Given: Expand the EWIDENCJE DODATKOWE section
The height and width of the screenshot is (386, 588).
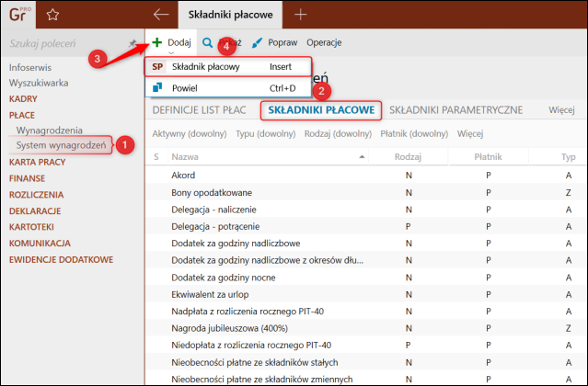Looking at the screenshot, I should 61,259.
